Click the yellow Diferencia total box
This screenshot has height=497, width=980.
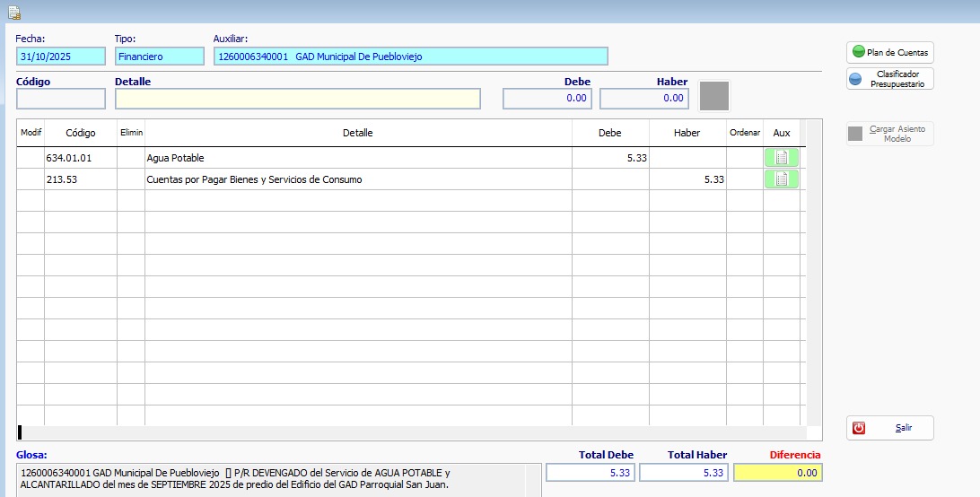pos(778,473)
